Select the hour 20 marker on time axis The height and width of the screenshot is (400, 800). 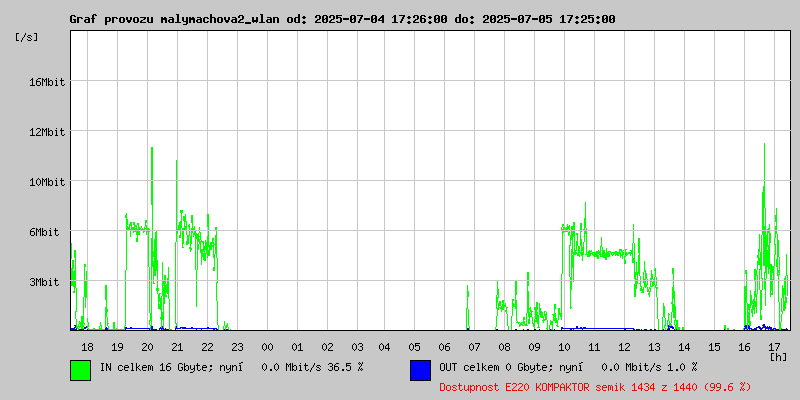pos(147,347)
